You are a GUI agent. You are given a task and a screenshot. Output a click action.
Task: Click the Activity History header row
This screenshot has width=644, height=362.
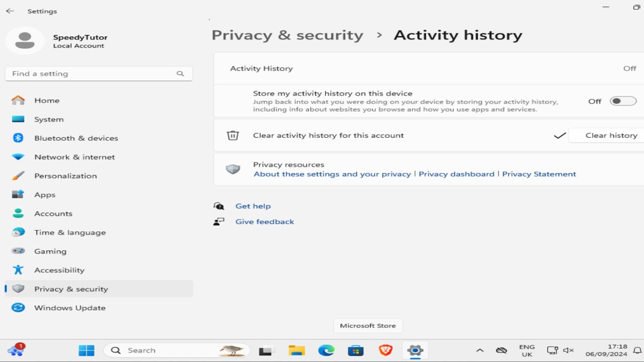pyautogui.click(x=429, y=68)
